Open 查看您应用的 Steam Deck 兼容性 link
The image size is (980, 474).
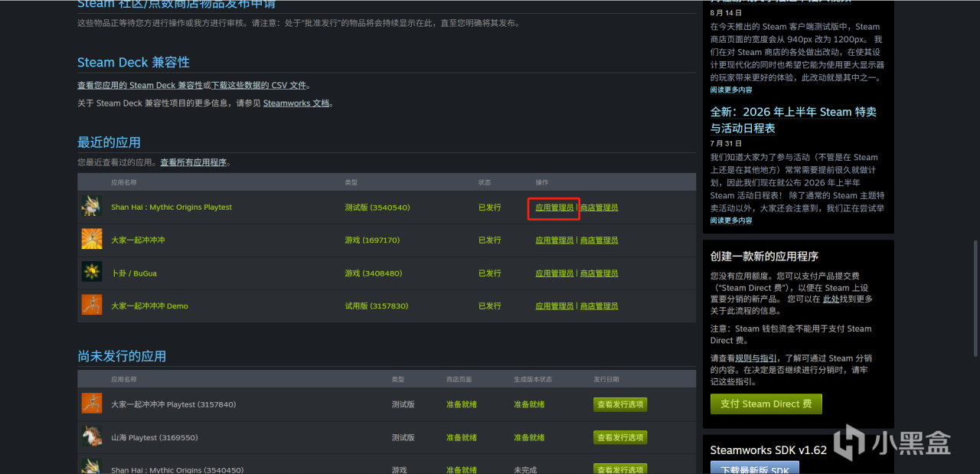pyautogui.click(x=140, y=85)
